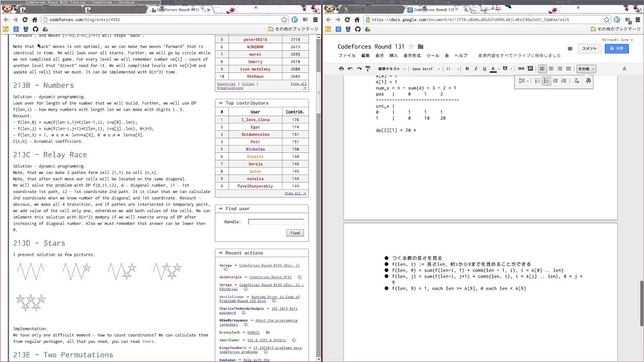
Task: Open the 挿入 menu in Google Docs
Action: 393,56
